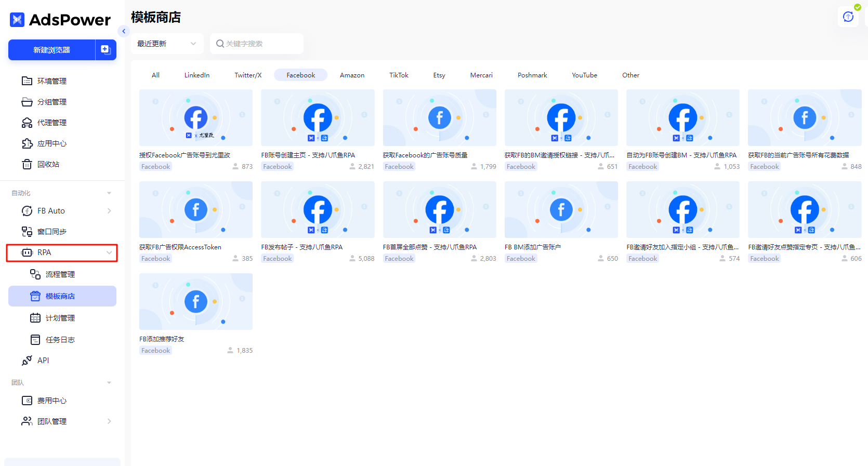Open the FB发布帖子 template thumbnail
868x466 pixels.
318,209
